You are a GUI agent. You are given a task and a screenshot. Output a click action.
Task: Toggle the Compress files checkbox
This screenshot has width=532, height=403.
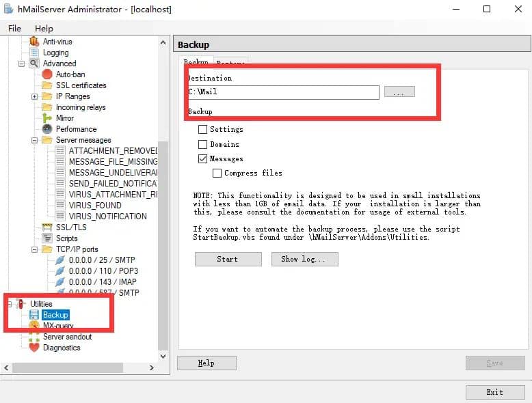[217, 173]
